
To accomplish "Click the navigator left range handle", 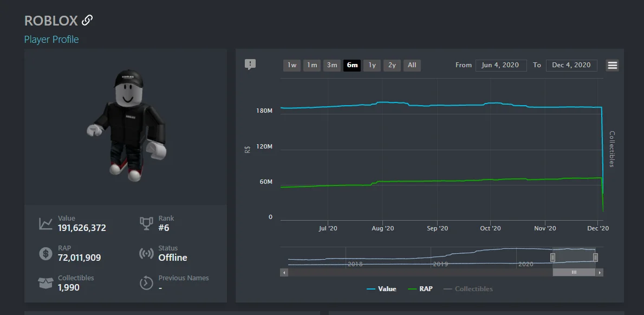I will pyautogui.click(x=553, y=258).
